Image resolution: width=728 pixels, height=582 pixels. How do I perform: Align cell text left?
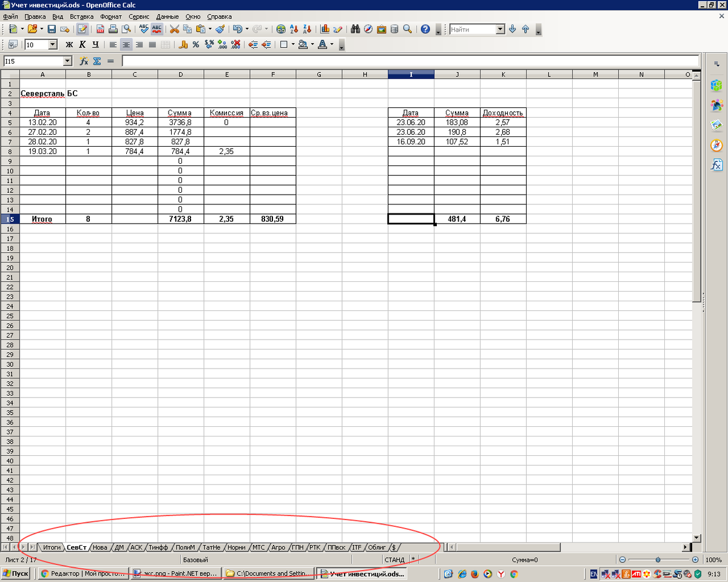click(x=113, y=44)
